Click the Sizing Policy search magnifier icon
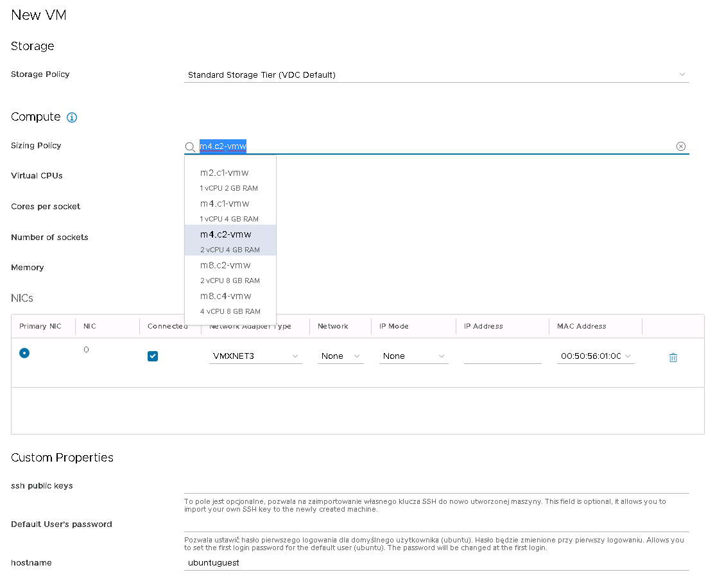706x588 pixels. pyautogui.click(x=190, y=147)
